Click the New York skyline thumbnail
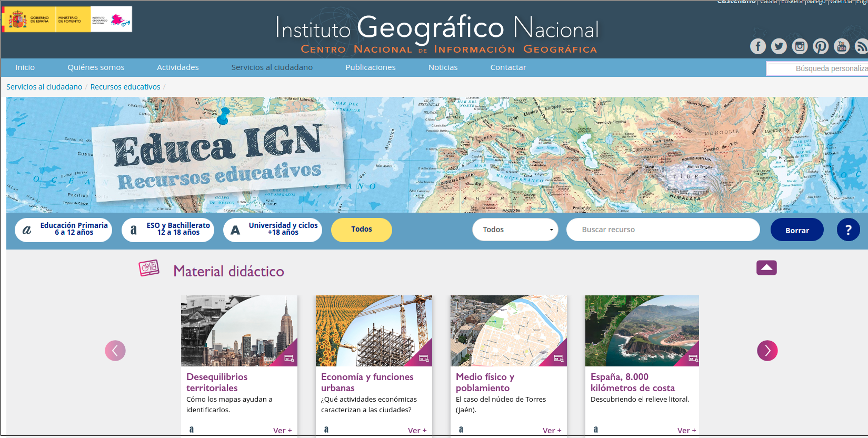 pyautogui.click(x=239, y=331)
